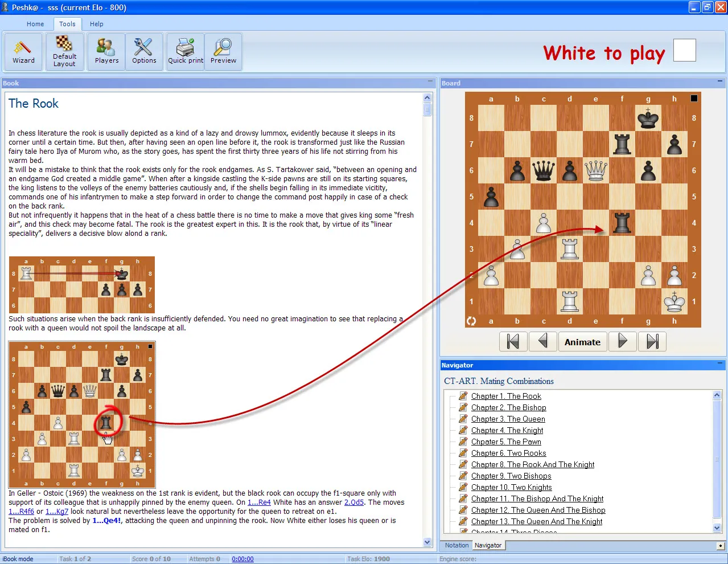Click the Navigator list scrollbar up arrow

point(717,395)
